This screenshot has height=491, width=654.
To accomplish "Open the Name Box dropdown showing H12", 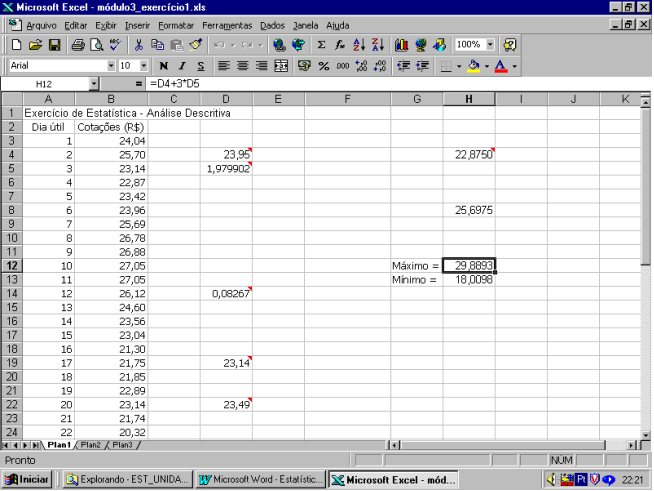I will click(x=94, y=84).
